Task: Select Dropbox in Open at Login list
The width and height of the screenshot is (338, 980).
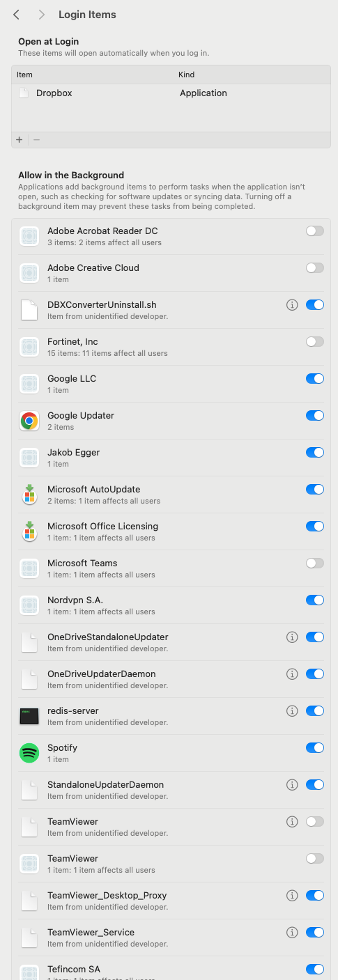Action: (171, 93)
